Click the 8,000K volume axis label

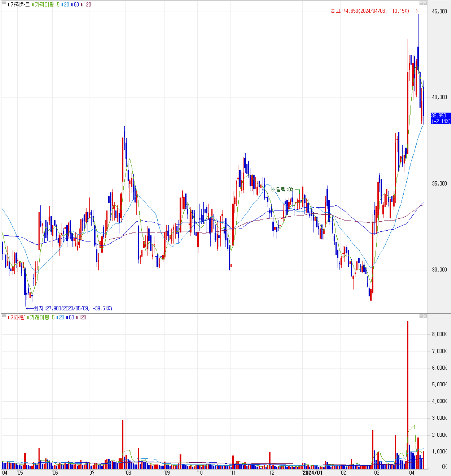(439, 334)
